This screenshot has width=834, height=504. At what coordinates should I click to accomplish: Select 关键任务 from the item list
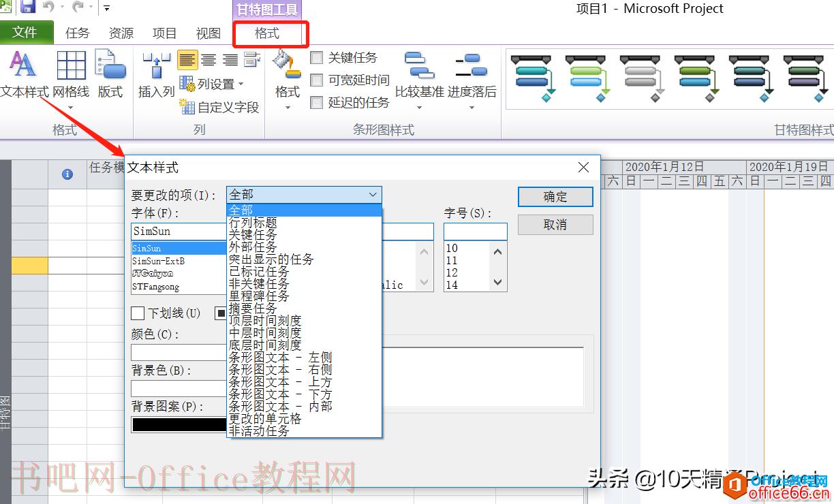tap(304, 235)
